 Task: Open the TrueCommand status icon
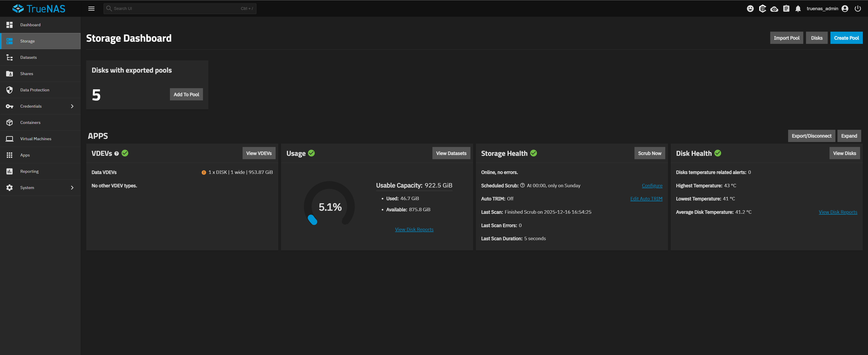(762, 9)
